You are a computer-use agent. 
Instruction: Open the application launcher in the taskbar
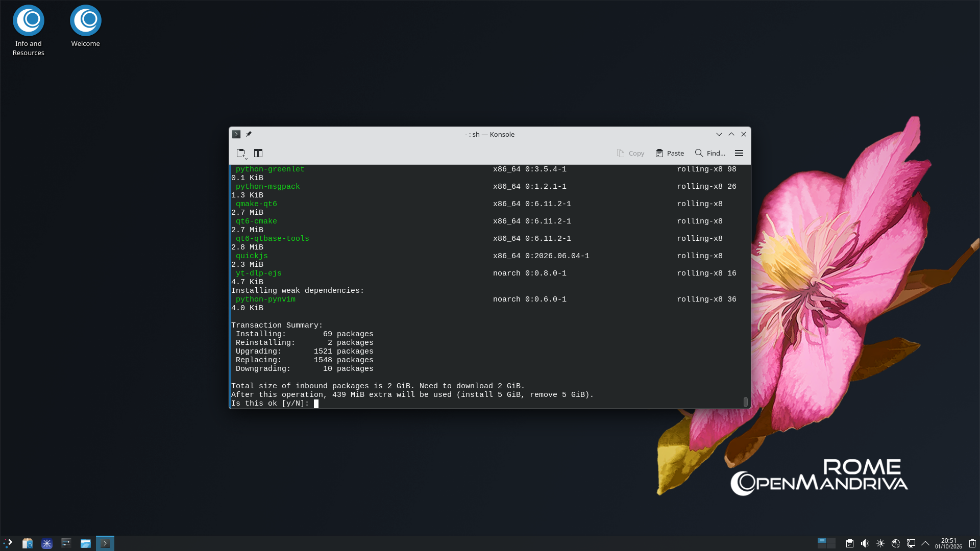8,543
